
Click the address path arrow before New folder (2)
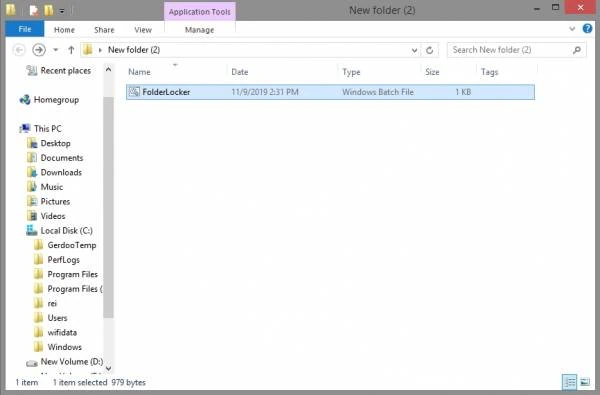pyautogui.click(x=100, y=50)
